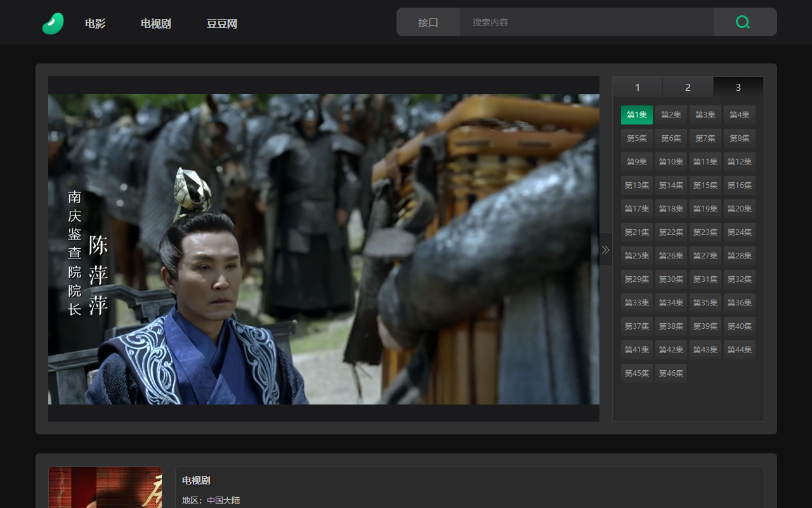Click the video player frame
The width and height of the screenshot is (812, 508).
point(324,249)
